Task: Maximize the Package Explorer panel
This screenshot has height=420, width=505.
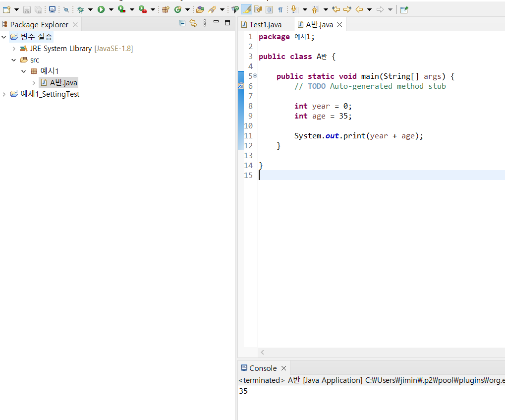Action: point(227,23)
